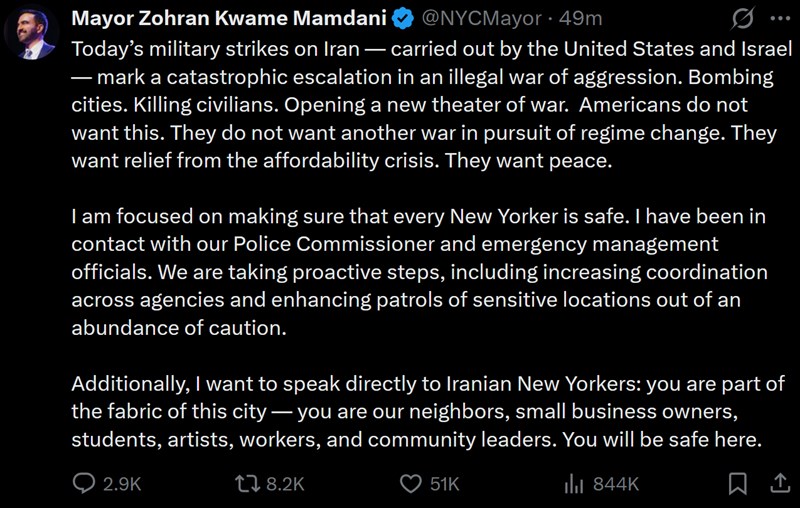800x508 pixels.
Task: Toggle the heart like icon
Action: coord(410,484)
